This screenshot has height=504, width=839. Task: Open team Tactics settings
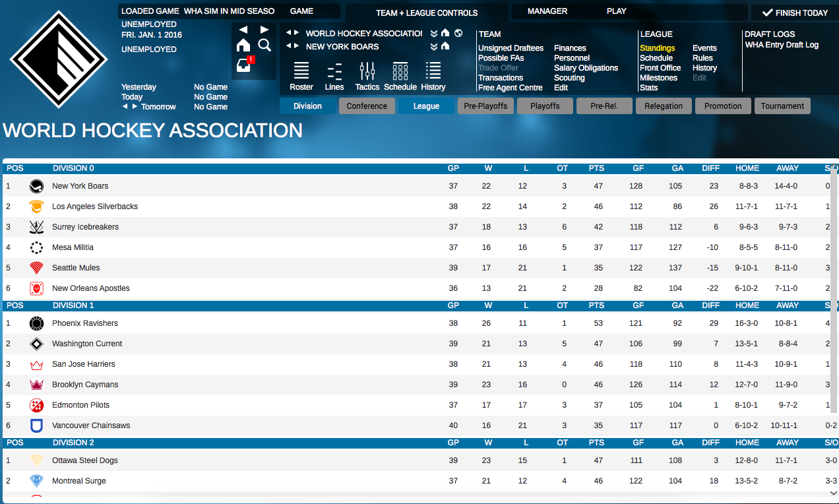click(x=367, y=73)
